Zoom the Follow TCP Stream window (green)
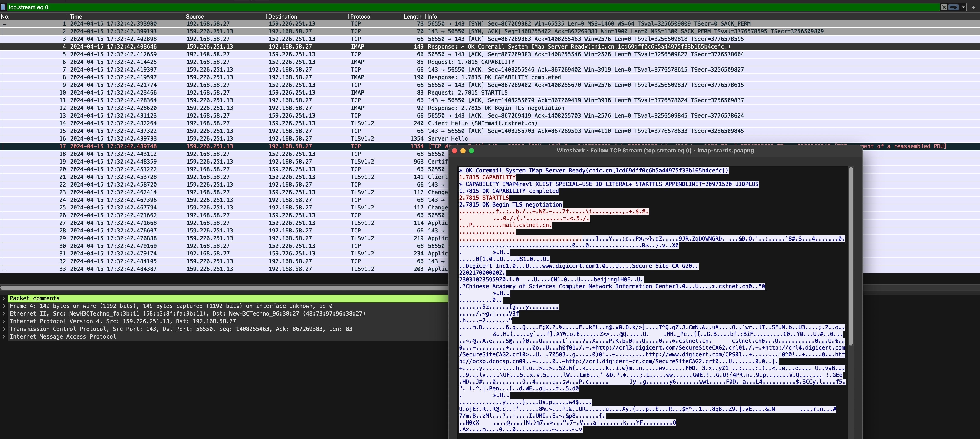This screenshot has width=980, height=439. tap(471, 151)
